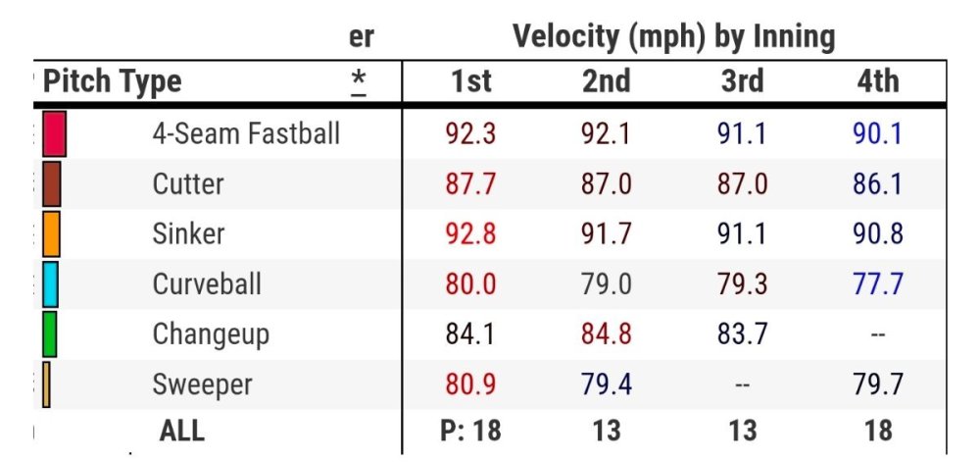Click the orange Sinker color swatch
This screenshot has height=462, width=980.
point(52,234)
